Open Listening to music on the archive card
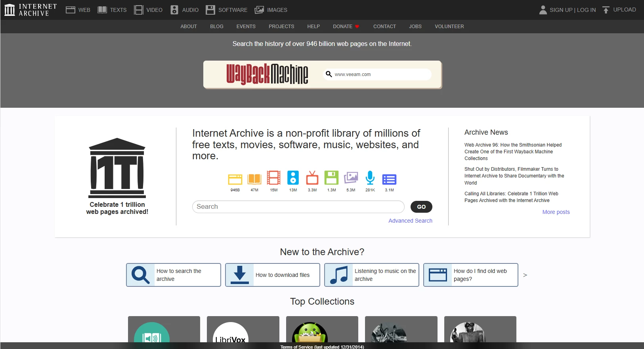 point(372,275)
